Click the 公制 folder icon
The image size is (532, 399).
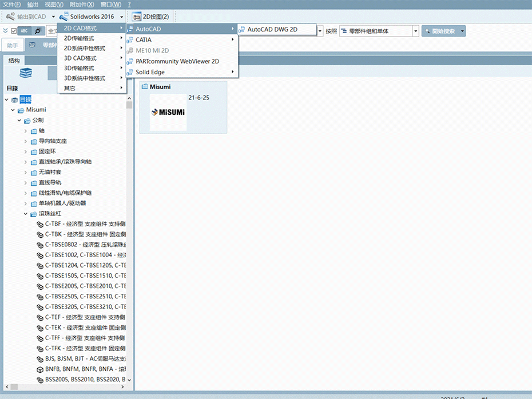pyautogui.click(x=27, y=121)
